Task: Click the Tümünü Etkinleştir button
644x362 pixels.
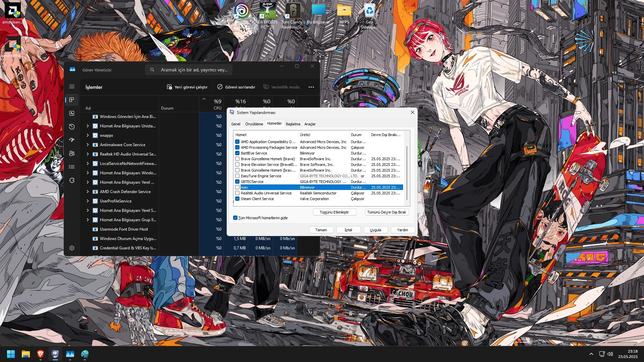Action: click(x=334, y=212)
